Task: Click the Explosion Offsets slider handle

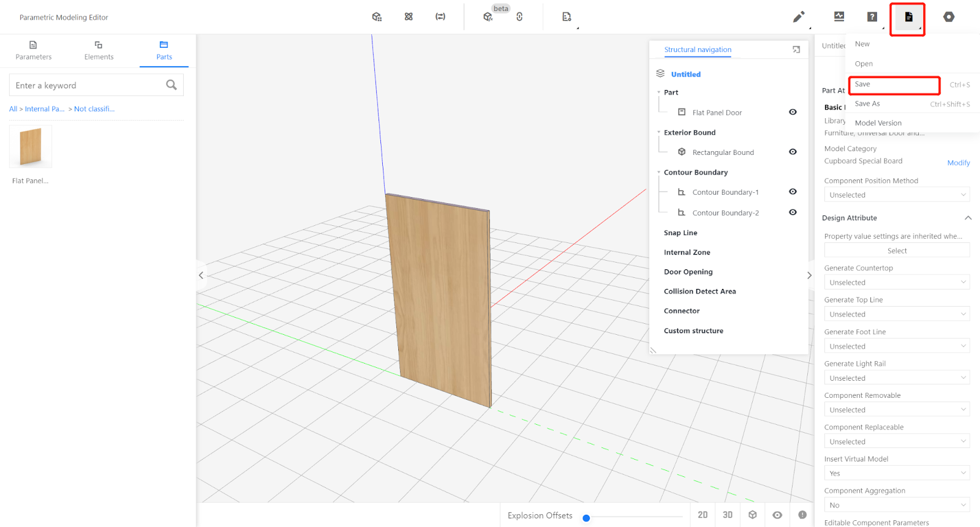Action: [x=586, y=518]
